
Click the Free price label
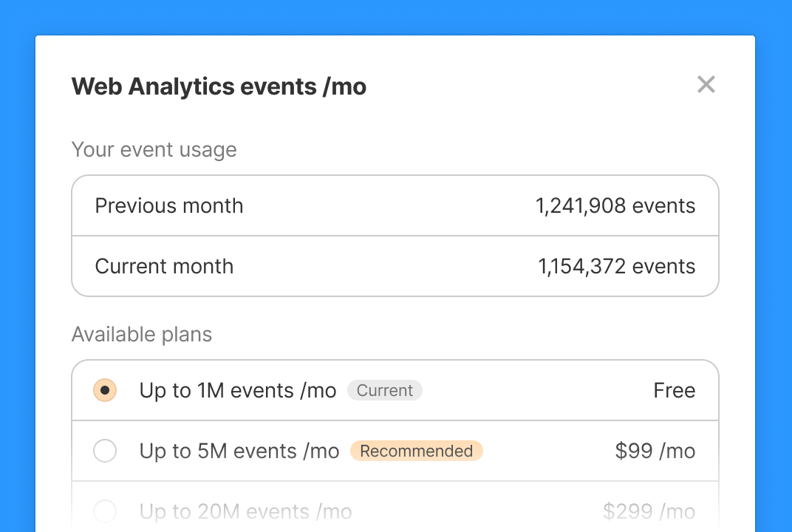(x=674, y=390)
